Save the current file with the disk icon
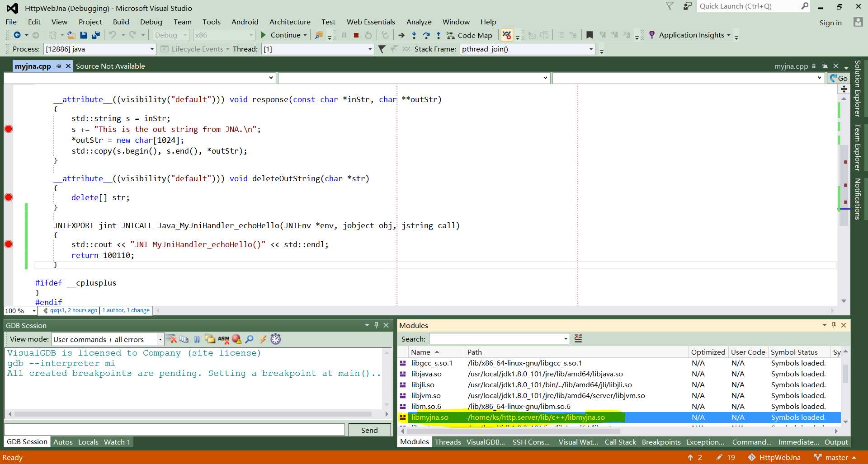This screenshot has height=464, width=868. (x=83, y=35)
